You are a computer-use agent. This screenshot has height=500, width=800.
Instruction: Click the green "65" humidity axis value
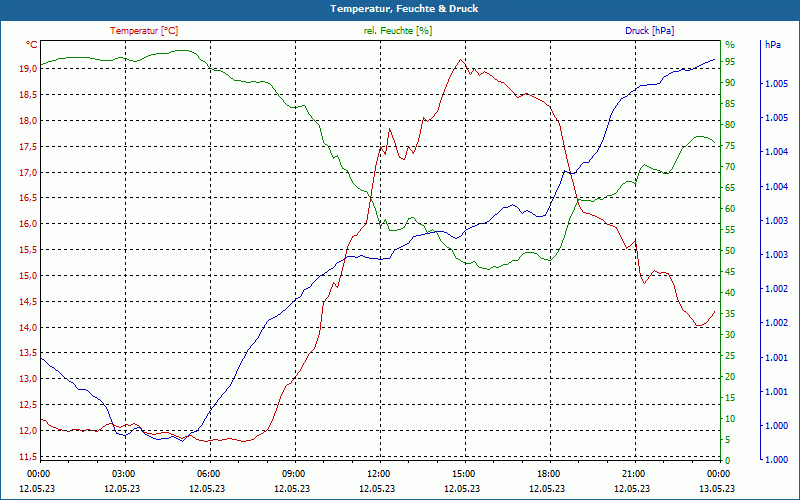click(730, 188)
